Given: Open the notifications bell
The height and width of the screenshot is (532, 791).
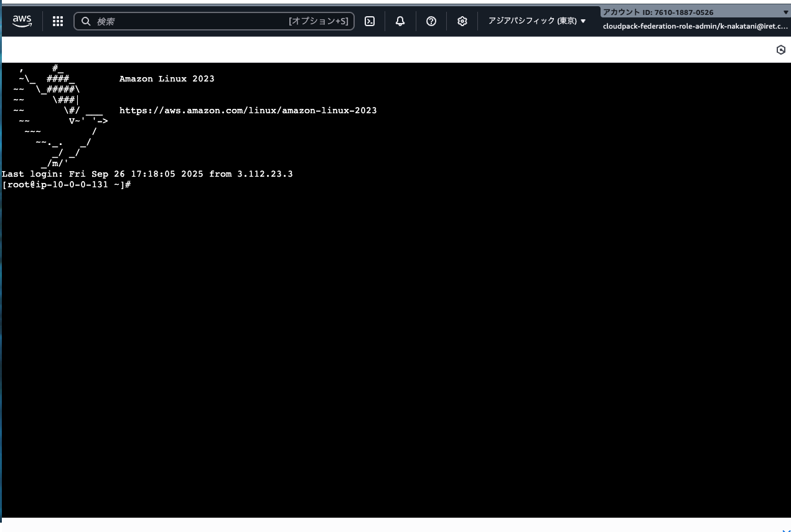Looking at the screenshot, I should 400,21.
